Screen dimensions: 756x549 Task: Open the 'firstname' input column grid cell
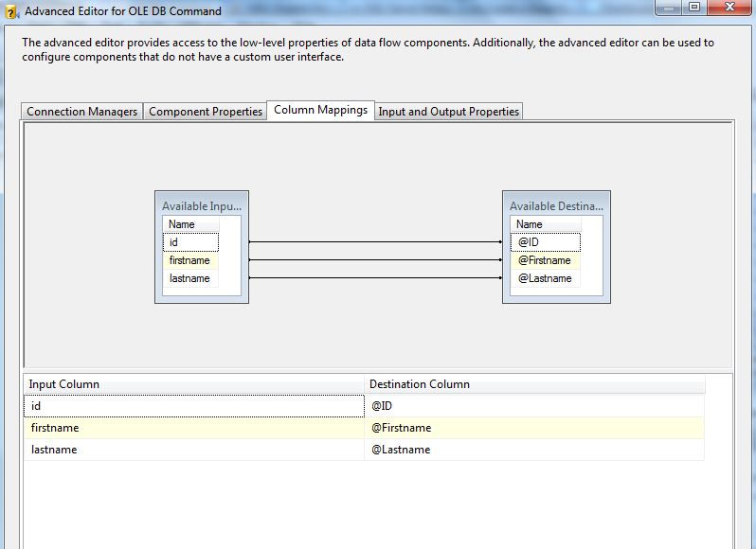(x=193, y=428)
